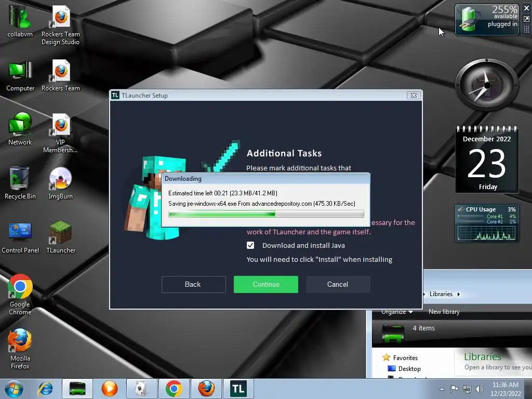Switch to Firefox in the taskbar

point(206,389)
